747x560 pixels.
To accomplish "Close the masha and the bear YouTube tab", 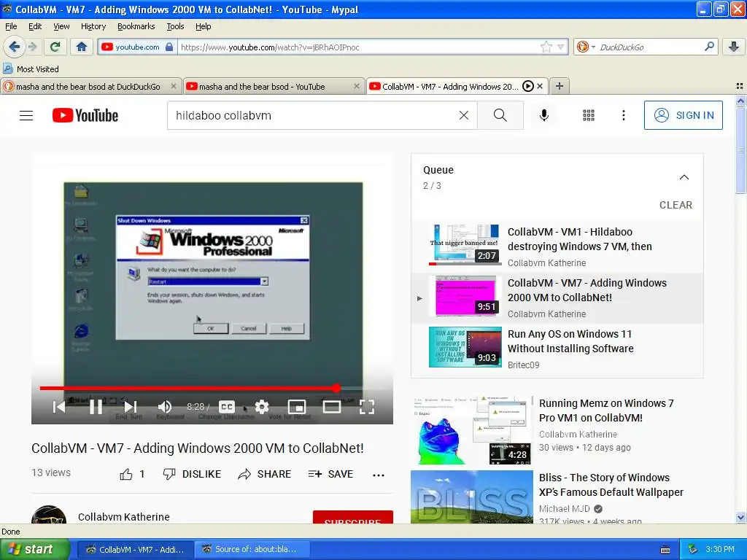I will coord(356,86).
